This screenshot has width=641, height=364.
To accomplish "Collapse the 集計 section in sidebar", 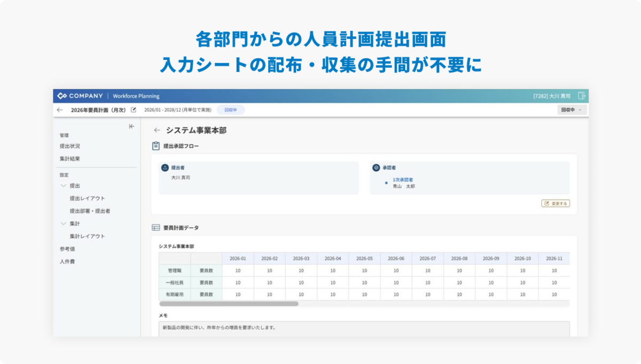I will pyautogui.click(x=64, y=224).
